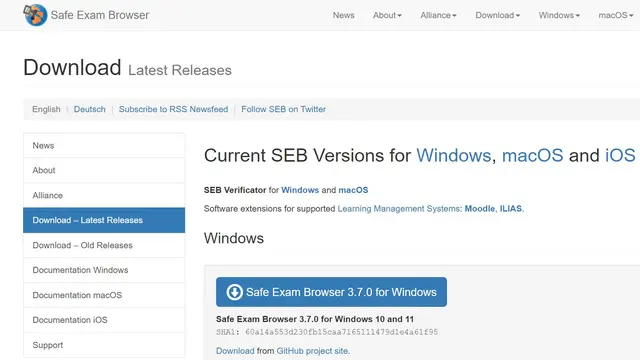Select Download – Latest Releases sidebar item
Viewport: 640px width, 360px height.
point(104,220)
